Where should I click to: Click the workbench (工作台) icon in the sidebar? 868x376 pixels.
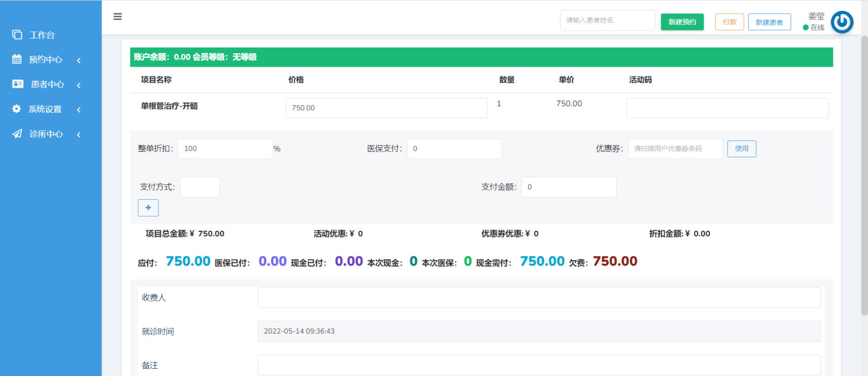click(17, 35)
